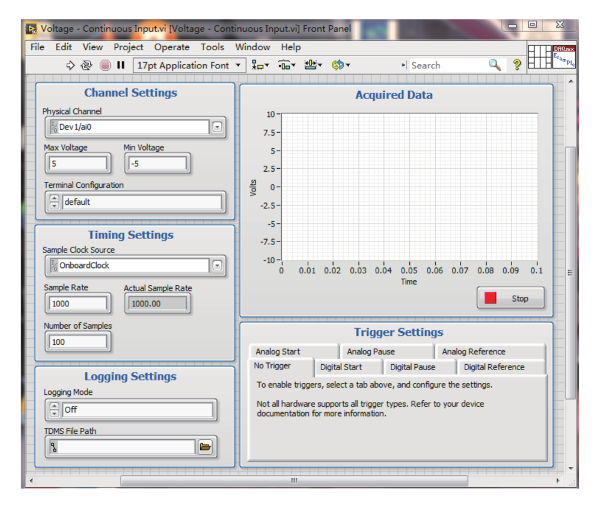The height and width of the screenshot is (510, 600).
Task: Switch to the Digital Reference tab
Action: point(502,367)
